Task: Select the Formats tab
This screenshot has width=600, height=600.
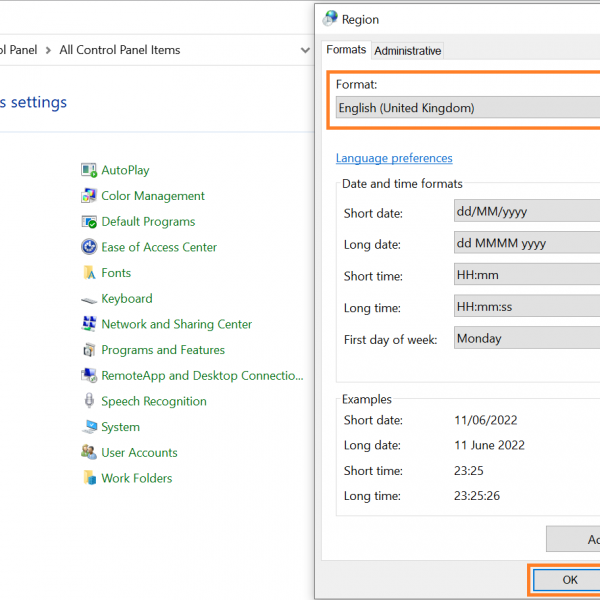Action: pos(346,50)
